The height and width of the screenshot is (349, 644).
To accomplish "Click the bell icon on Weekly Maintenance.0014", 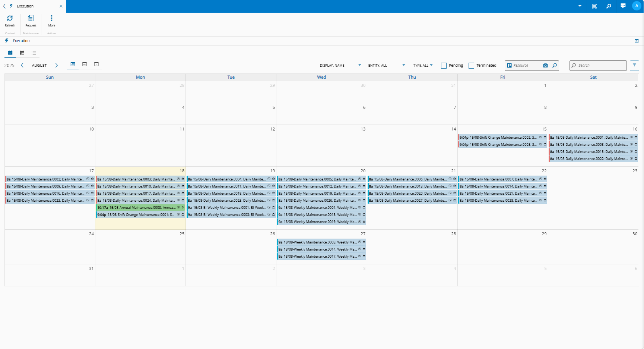I will click(364, 249).
